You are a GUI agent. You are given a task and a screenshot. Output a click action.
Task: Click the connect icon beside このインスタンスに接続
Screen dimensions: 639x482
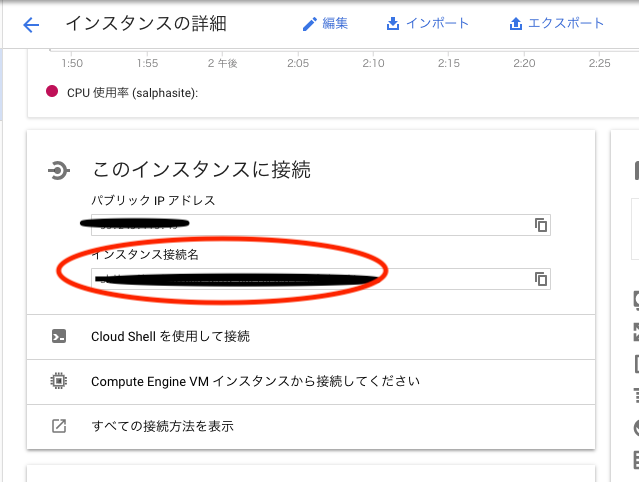coord(59,170)
